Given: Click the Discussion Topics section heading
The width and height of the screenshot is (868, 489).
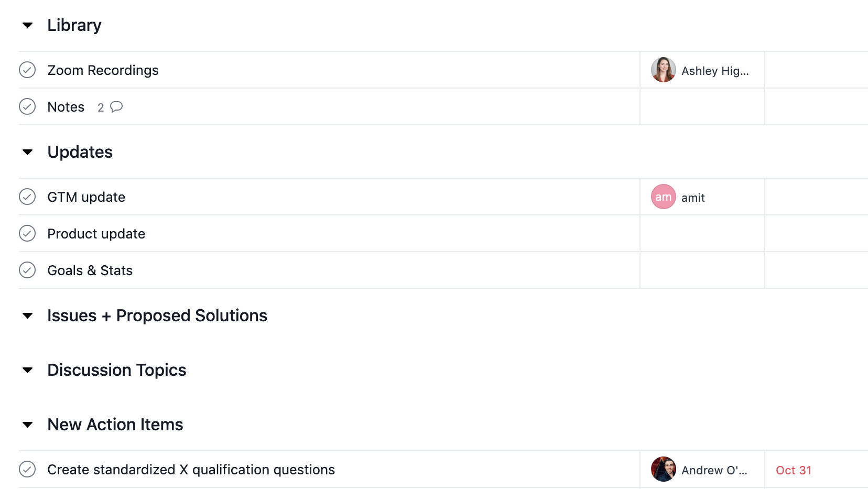Looking at the screenshot, I should (x=117, y=370).
